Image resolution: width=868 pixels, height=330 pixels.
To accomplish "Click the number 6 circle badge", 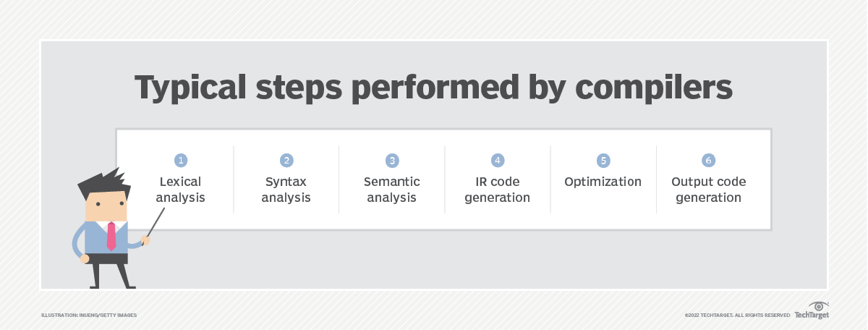I will click(709, 160).
